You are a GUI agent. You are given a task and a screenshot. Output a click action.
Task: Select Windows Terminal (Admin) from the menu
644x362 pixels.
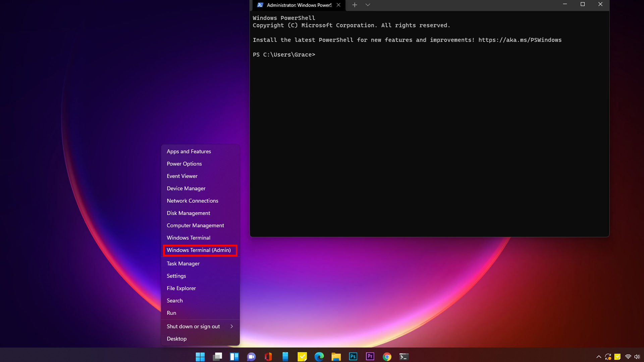(199, 250)
